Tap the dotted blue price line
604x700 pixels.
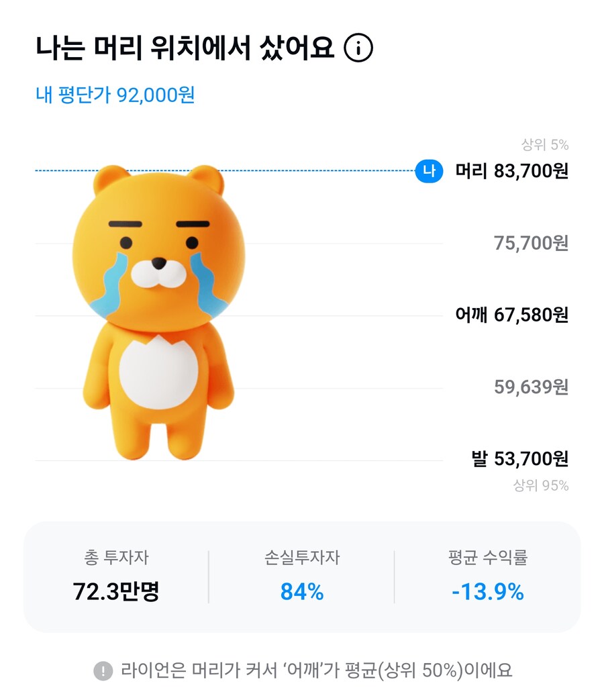coord(225,170)
